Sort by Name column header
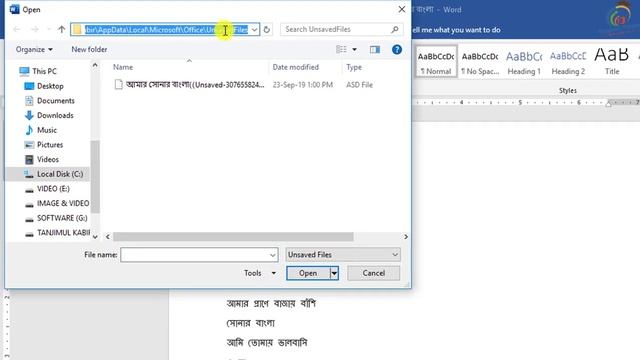Screen dimensions: 640x360 (x=123, y=67)
